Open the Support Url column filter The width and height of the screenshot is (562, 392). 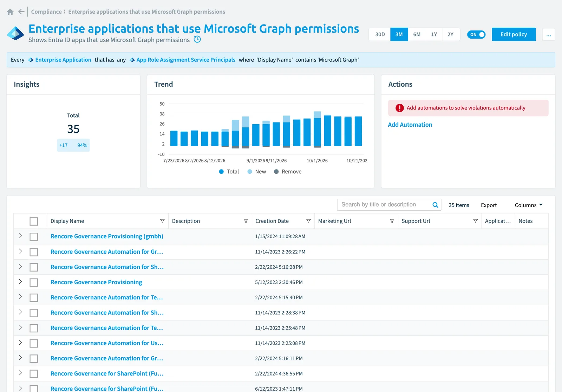476,221
